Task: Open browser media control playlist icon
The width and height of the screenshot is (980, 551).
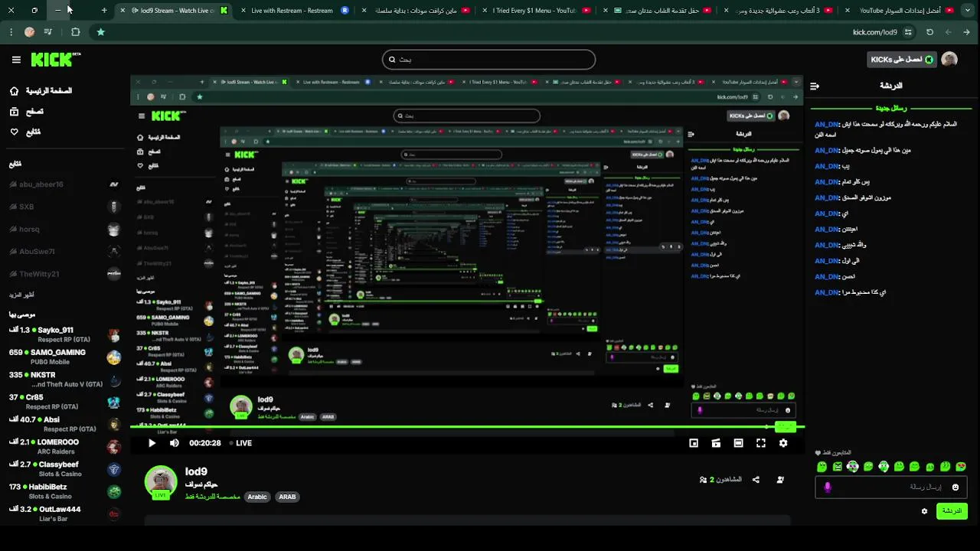Action: (48, 32)
